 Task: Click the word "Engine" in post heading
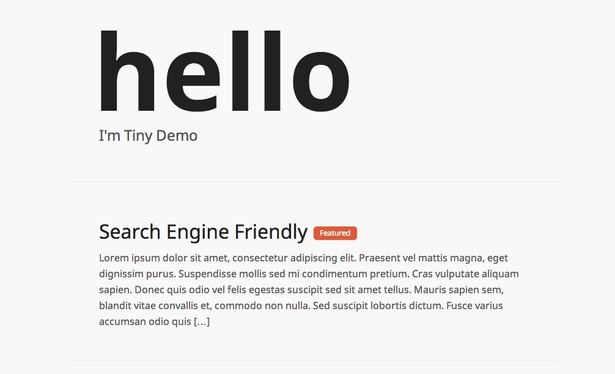tap(197, 232)
